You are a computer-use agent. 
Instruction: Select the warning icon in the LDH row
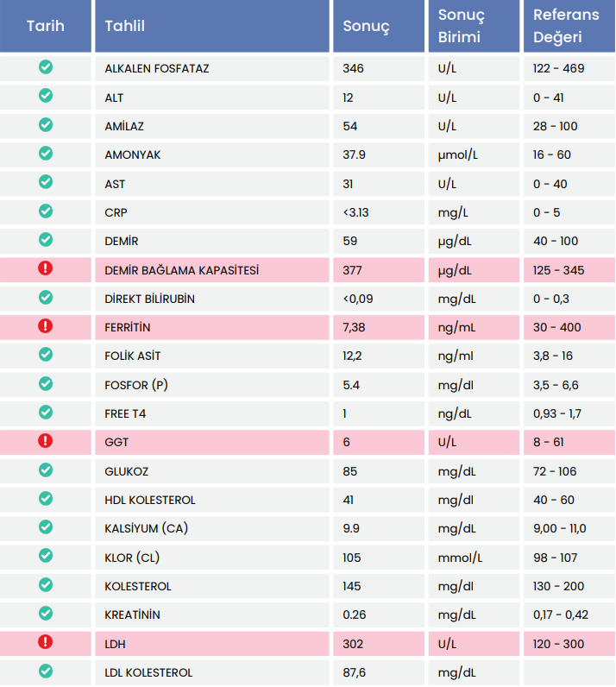click(46, 642)
